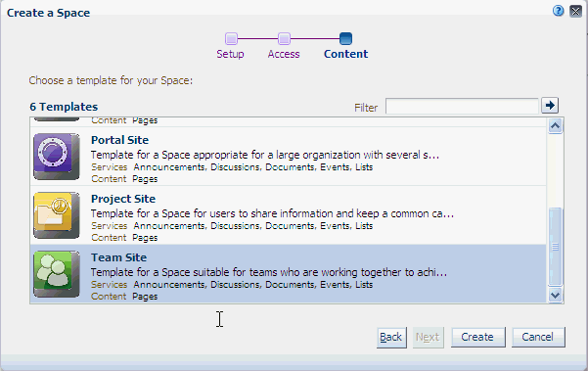
Task: Click the Access step marker square
Action: tap(284, 38)
